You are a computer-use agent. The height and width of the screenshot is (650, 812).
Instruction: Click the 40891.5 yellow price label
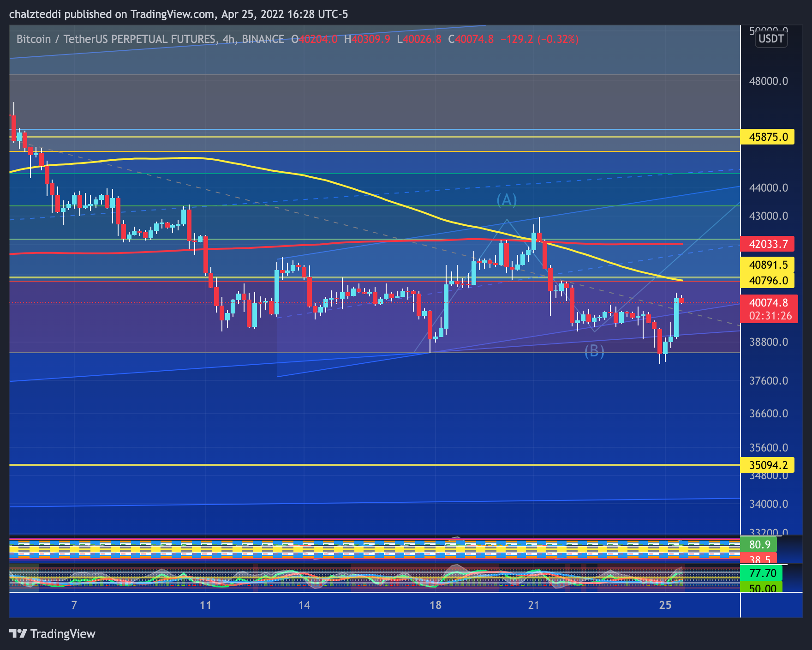coord(767,265)
